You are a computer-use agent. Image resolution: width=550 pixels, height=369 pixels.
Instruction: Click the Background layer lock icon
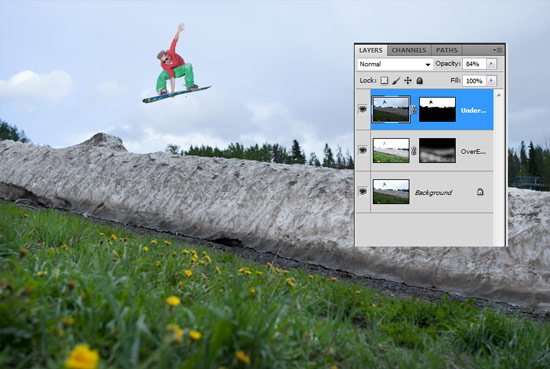[480, 192]
